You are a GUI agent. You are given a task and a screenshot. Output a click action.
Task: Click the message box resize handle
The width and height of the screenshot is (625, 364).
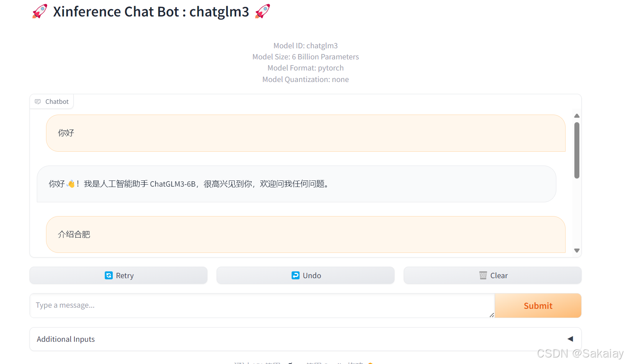click(x=492, y=315)
